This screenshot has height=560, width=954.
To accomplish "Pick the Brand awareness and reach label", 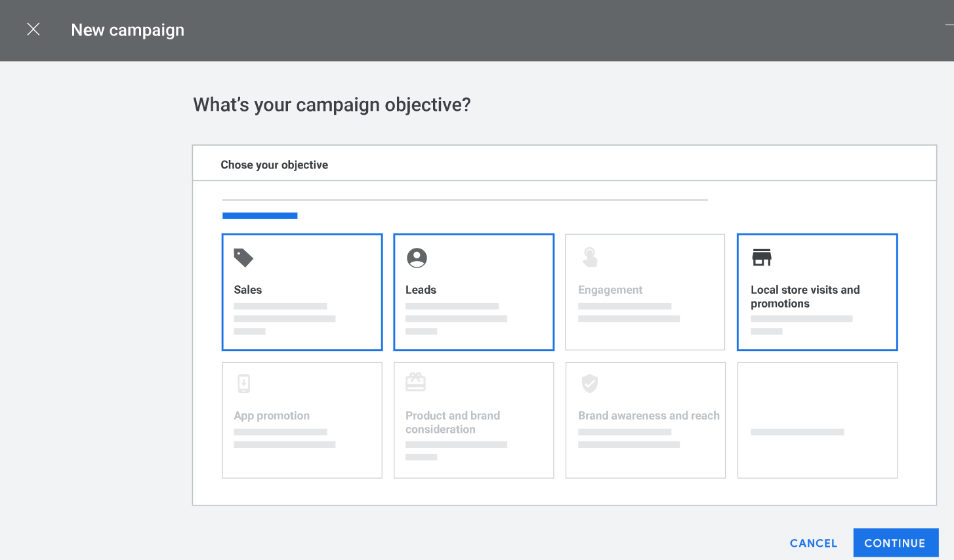I will (648, 416).
